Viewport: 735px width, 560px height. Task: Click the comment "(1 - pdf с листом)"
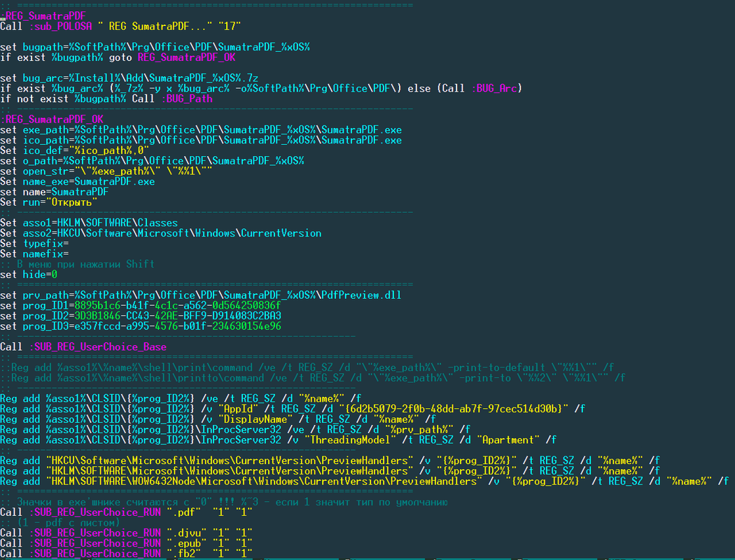click(x=60, y=522)
